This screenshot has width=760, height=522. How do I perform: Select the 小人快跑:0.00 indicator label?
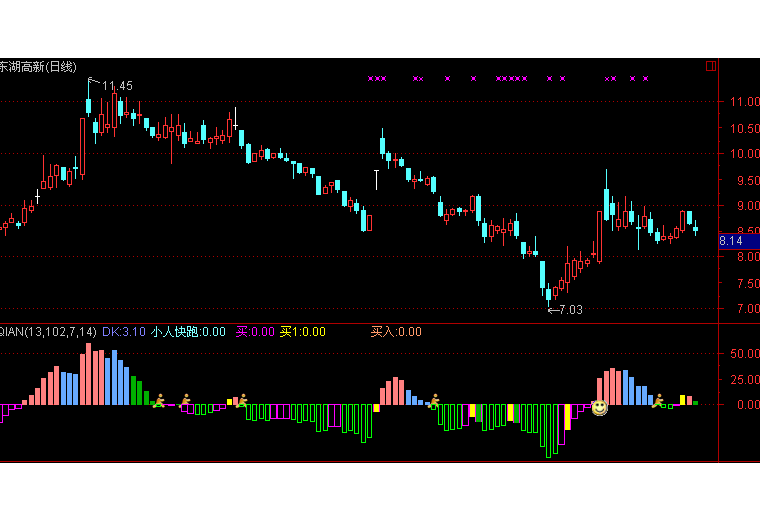point(188,332)
